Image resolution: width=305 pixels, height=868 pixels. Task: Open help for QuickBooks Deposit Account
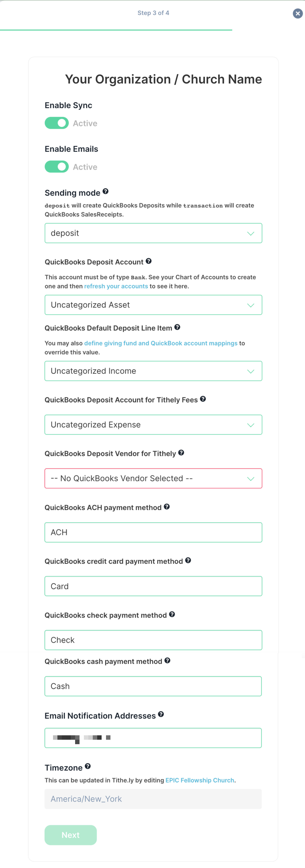(148, 261)
